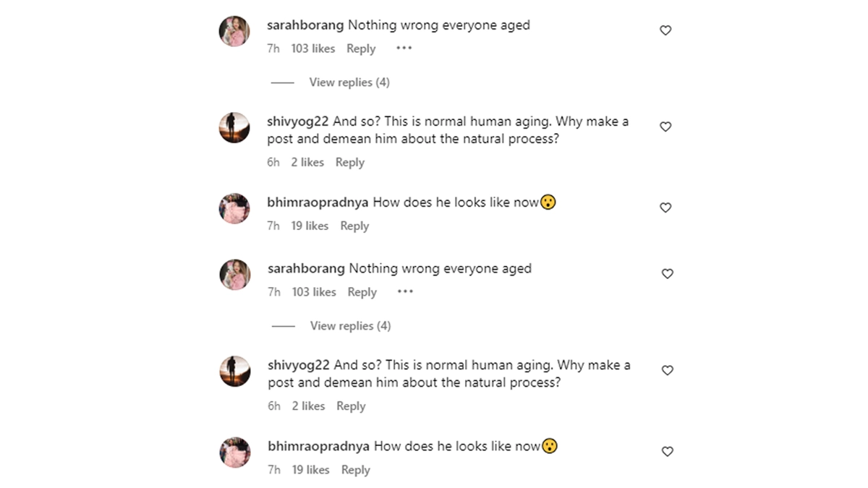
Task: Toggle like heart on last bhimraopradnya comment
Action: [667, 451]
